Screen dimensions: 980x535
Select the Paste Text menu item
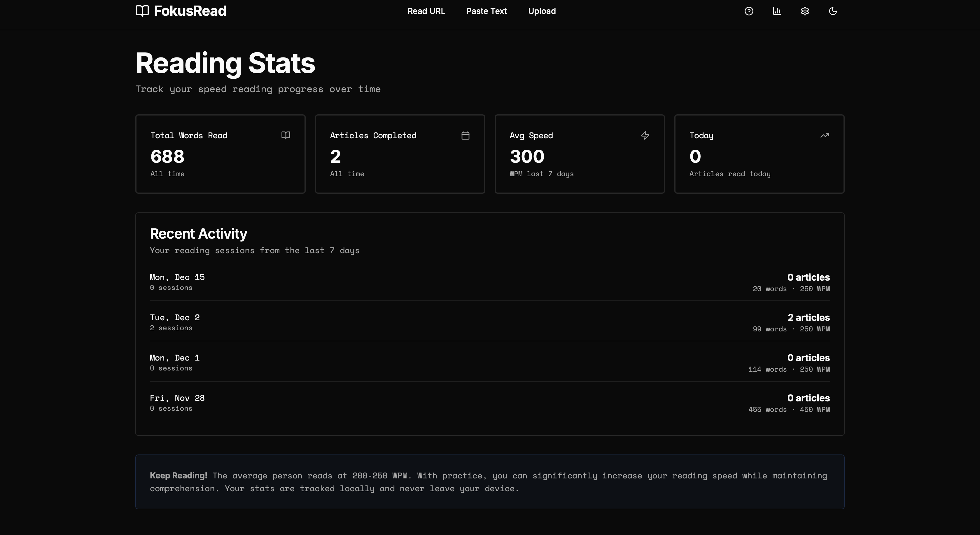pyautogui.click(x=486, y=11)
